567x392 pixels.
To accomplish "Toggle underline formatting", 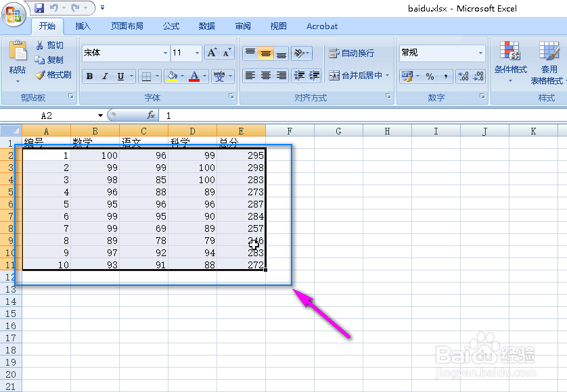I will (x=120, y=76).
